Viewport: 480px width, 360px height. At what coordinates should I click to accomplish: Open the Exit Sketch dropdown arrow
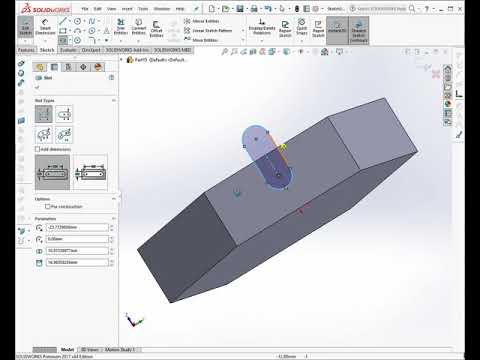coord(25,41)
